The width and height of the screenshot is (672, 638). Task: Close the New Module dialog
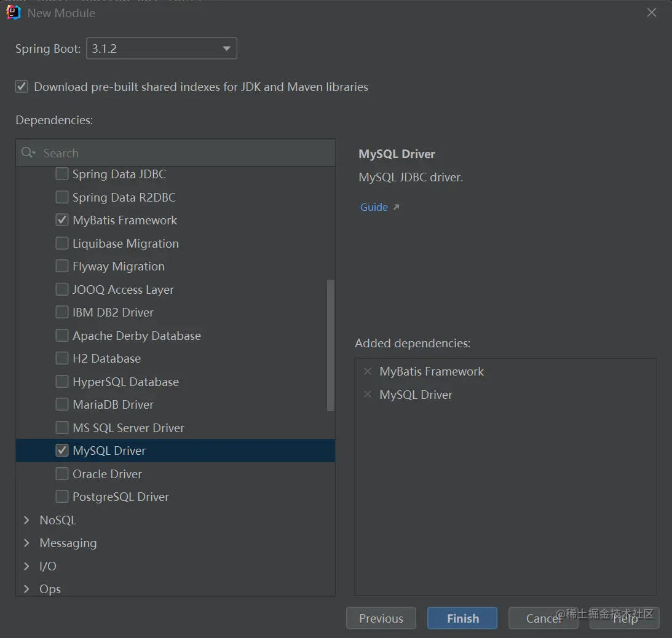click(652, 12)
